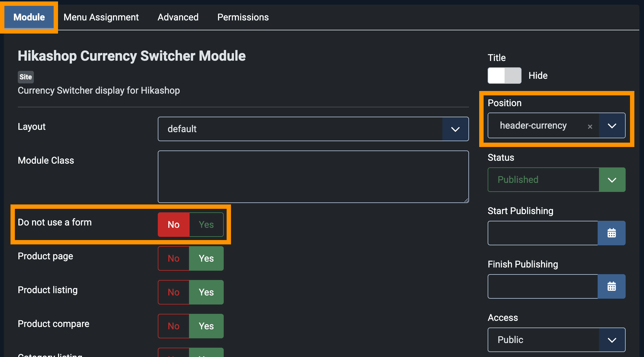This screenshot has height=357, width=644.
Task: Click the header-currency position text
Action: [533, 125]
